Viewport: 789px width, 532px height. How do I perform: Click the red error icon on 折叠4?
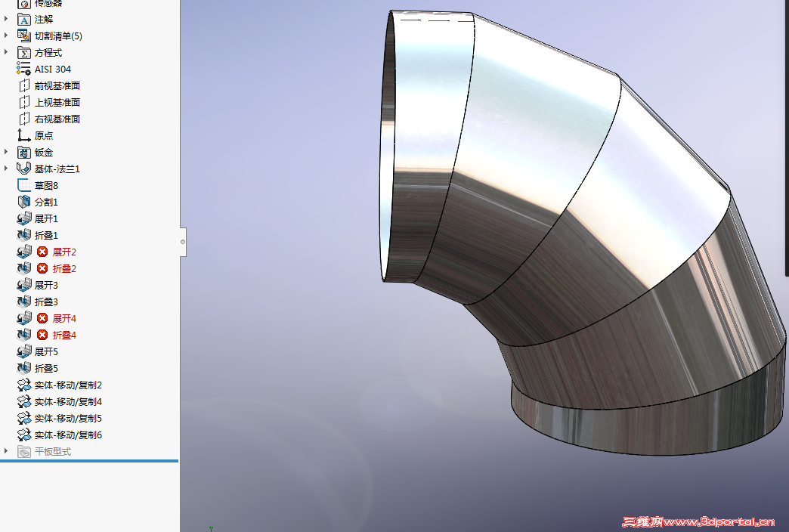(x=43, y=335)
